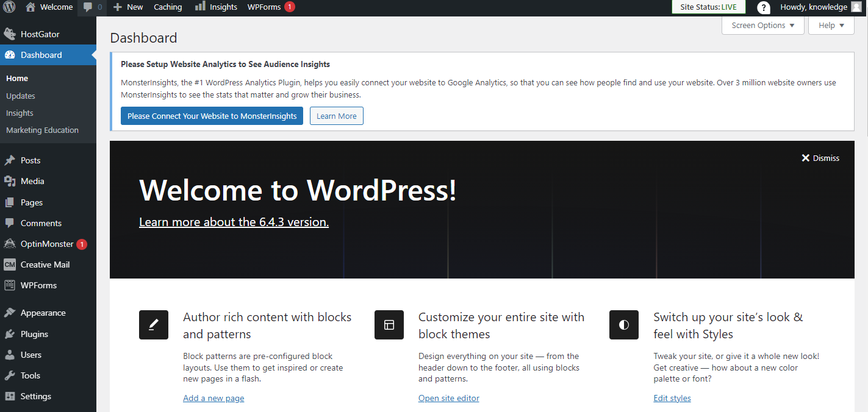This screenshot has width=868, height=412.
Task: Open the Edit styles link
Action: tap(672, 398)
